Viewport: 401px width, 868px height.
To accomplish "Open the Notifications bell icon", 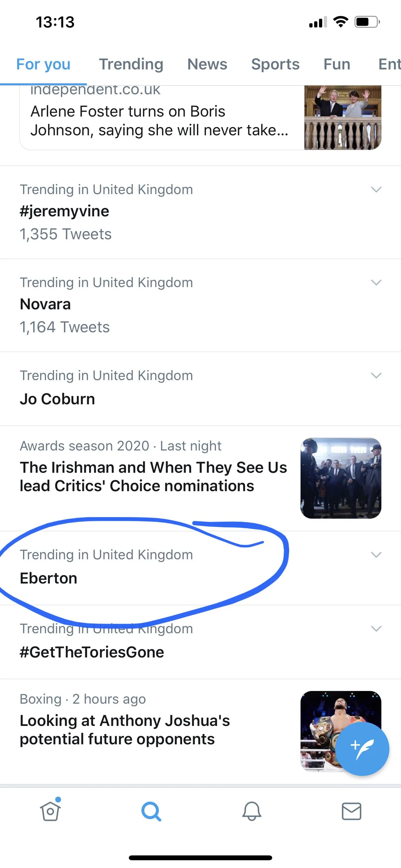I will [x=252, y=811].
